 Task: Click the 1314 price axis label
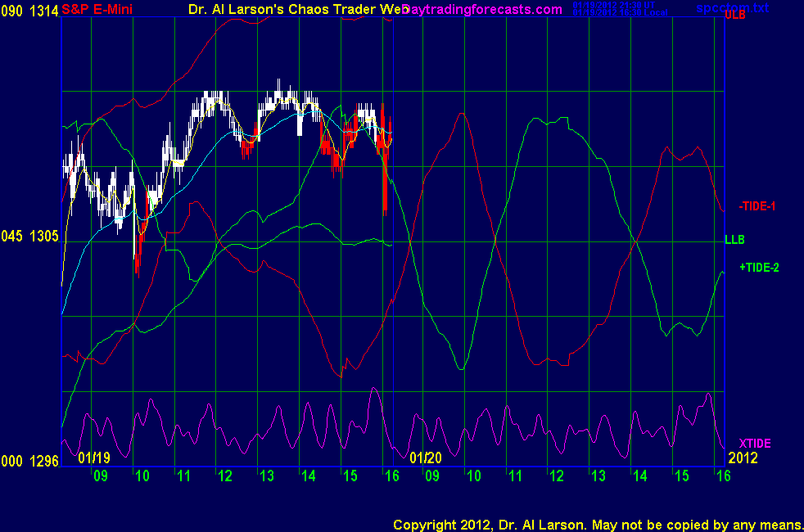coord(44,9)
